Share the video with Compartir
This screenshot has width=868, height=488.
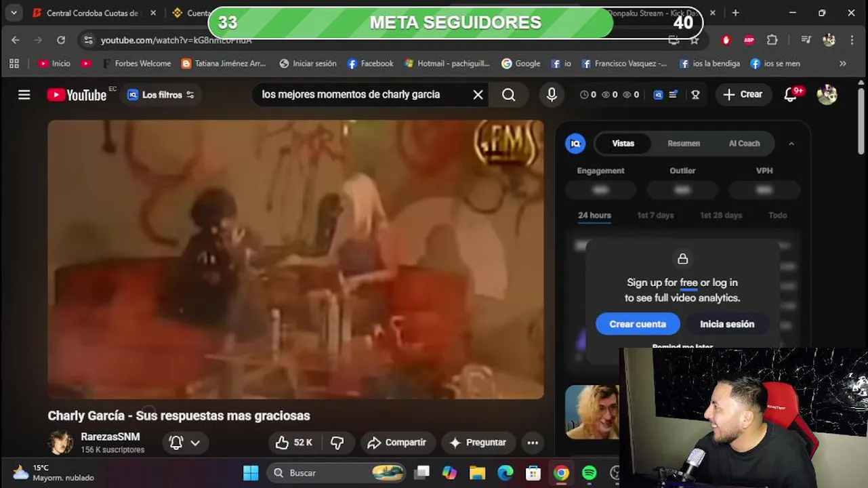point(397,443)
